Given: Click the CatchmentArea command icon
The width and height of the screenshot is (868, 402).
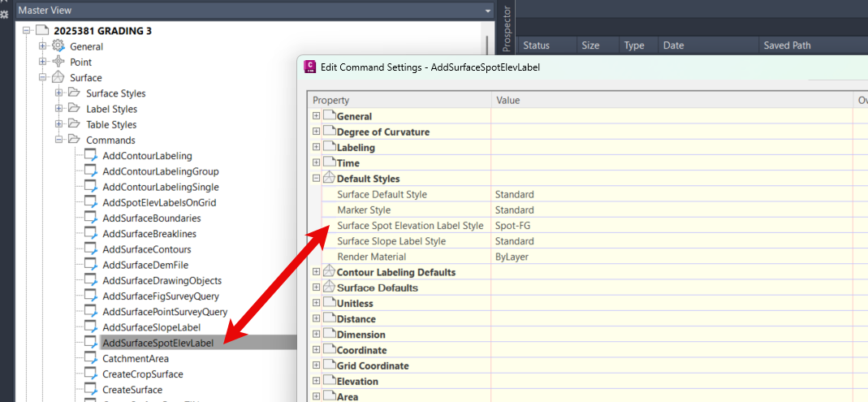Looking at the screenshot, I should [x=91, y=358].
